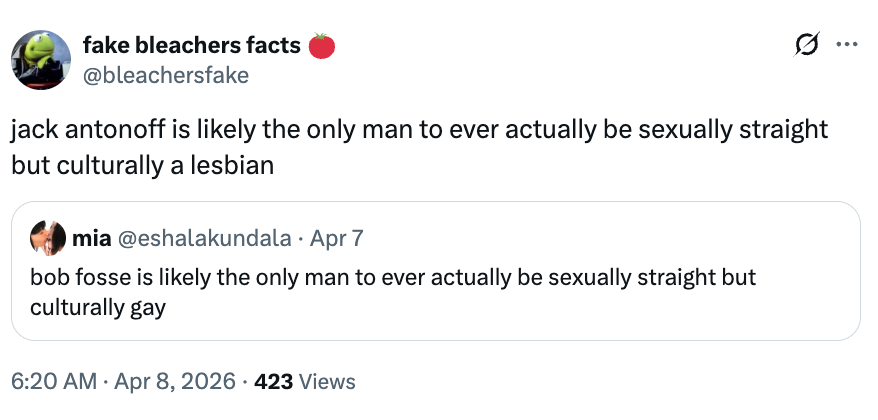Click mia's small profile avatar

[x=48, y=239]
